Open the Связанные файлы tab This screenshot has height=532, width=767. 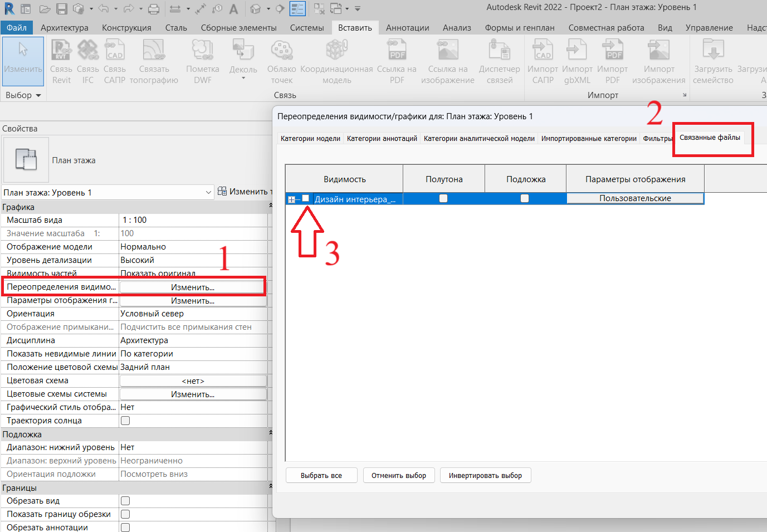(x=710, y=138)
